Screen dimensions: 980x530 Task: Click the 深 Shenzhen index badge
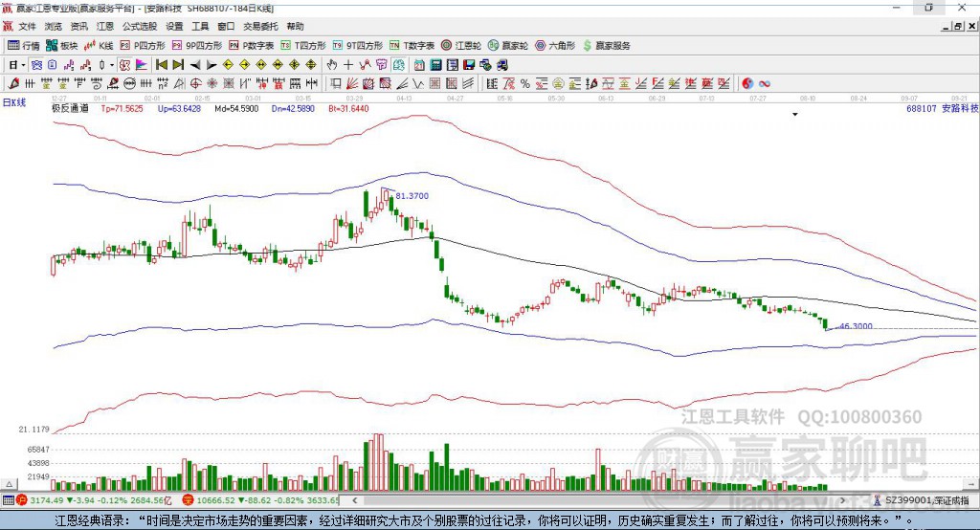click(188, 500)
